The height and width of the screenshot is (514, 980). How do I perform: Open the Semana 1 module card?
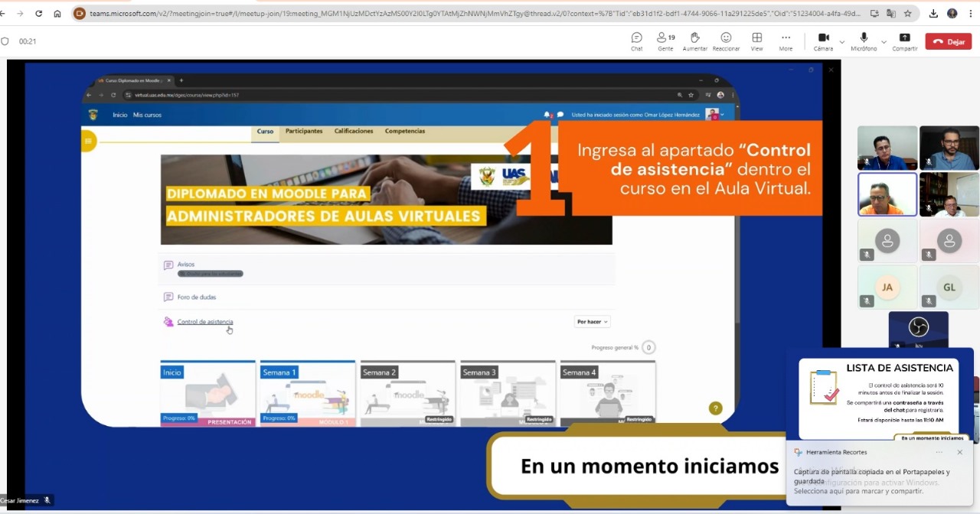click(x=308, y=393)
